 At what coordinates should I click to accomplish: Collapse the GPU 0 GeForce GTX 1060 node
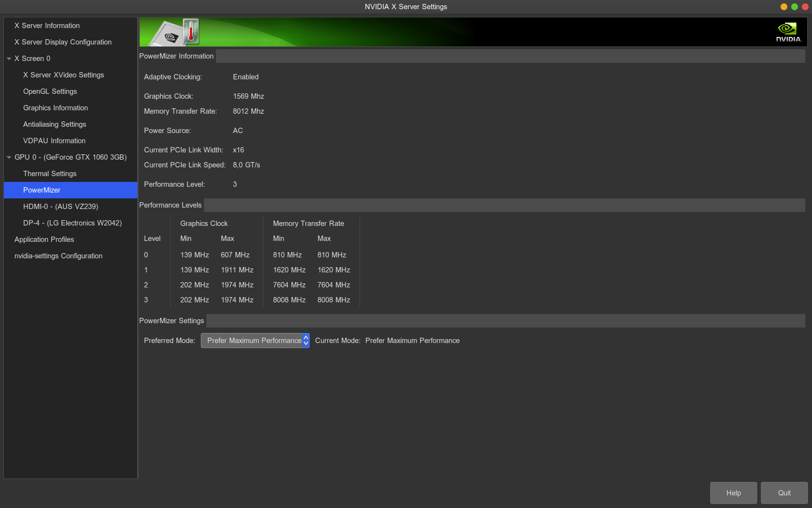9,157
